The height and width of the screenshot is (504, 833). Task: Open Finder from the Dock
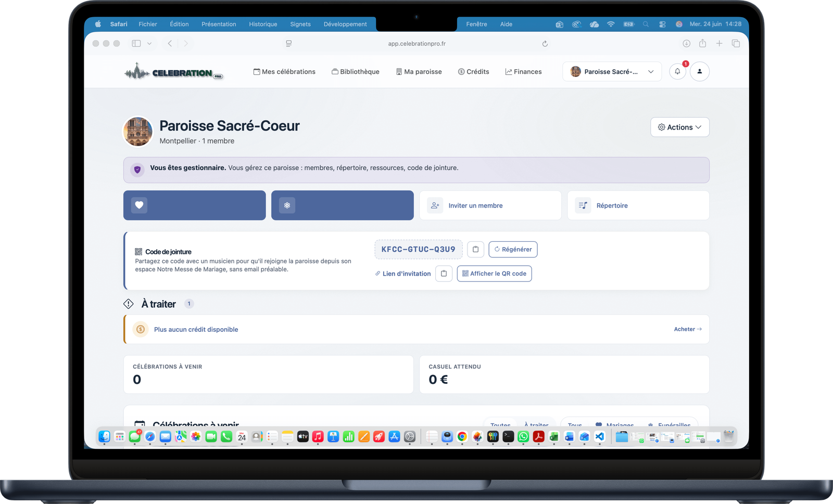tap(105, 437)
